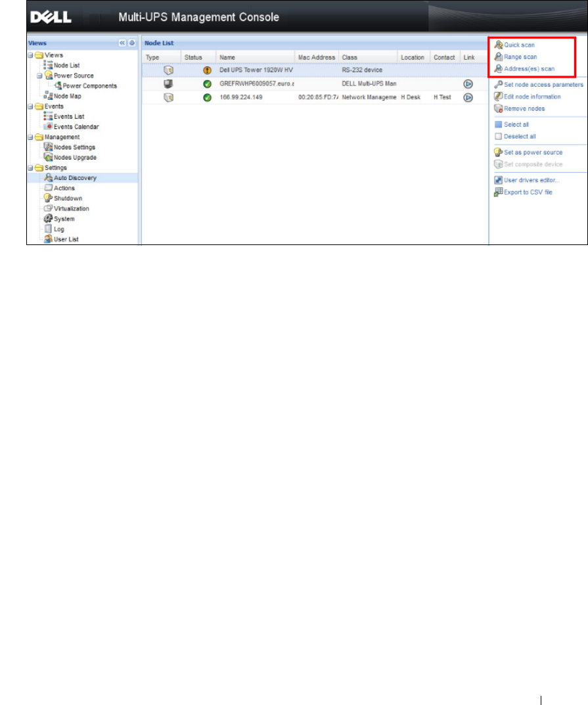Collapse the Settings folder
The image size is (588, 705).
coord(31,168)
